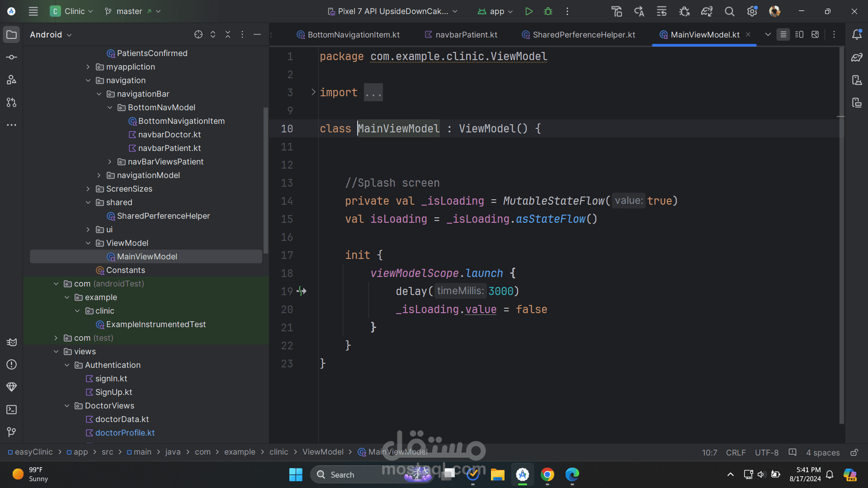
Task: Open Terminal tool window icon
Action: (12, 410)
